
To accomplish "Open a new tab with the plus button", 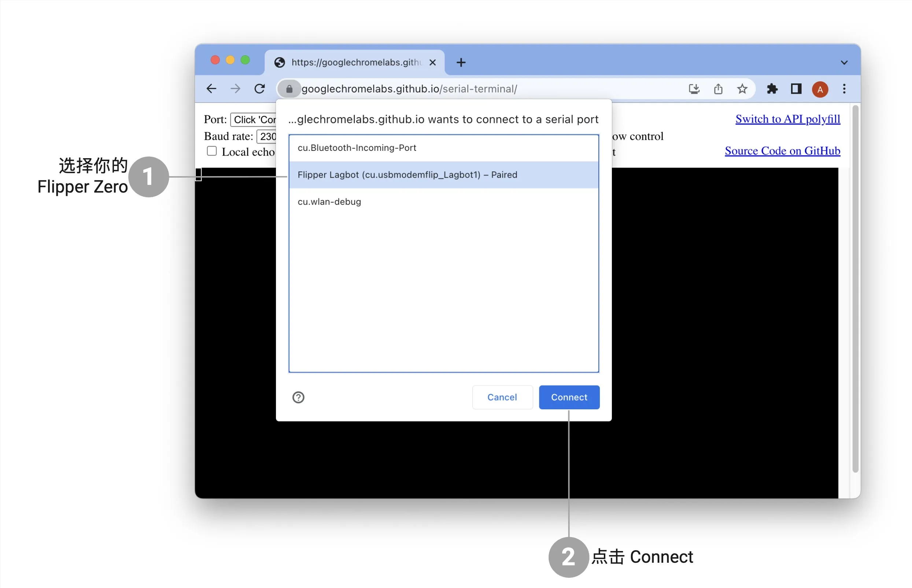I will [x=461, y=62].
